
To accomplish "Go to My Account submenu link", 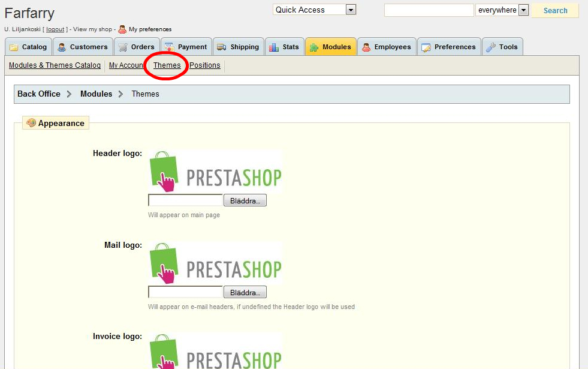I will click(126, 65).
